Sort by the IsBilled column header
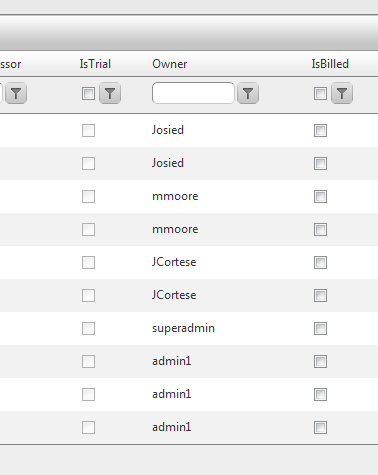 click(x=330, y=64)
